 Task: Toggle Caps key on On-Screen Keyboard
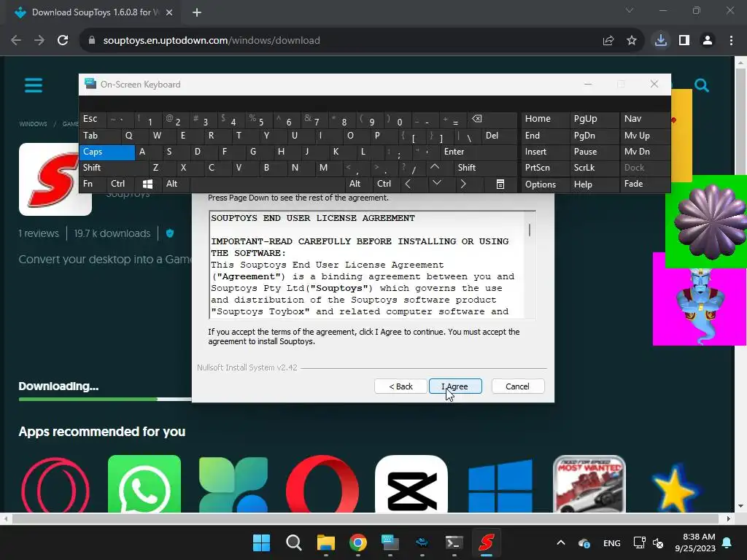107,152
